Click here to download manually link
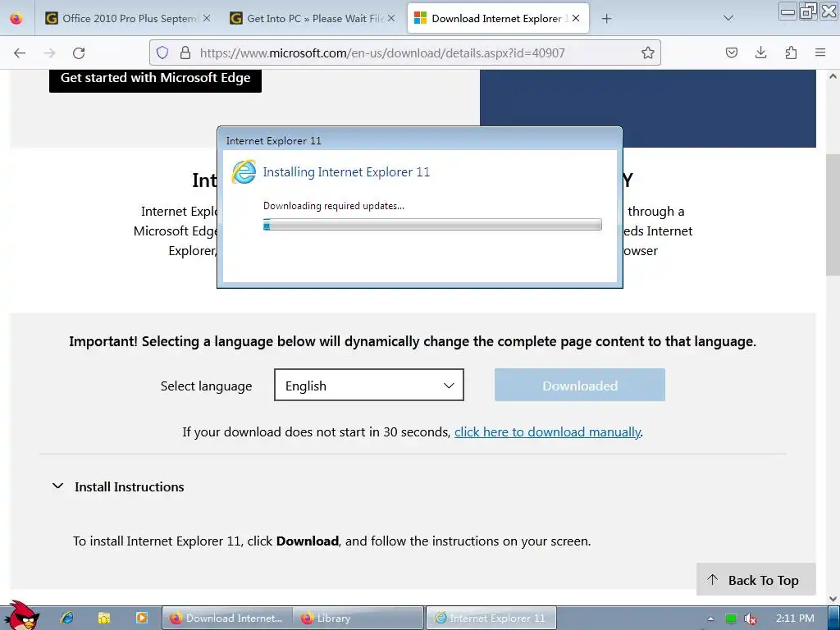Image resolution: width=840 pixels, height=630 pixels. 547,432
